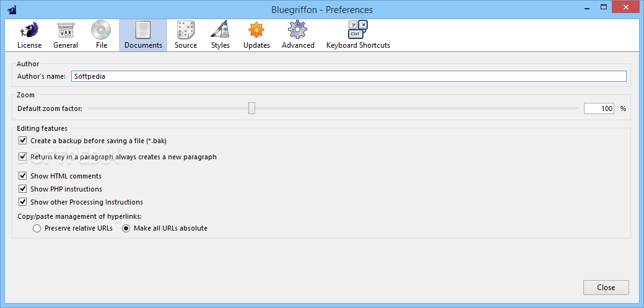The width and height of the screenshot is (644, 308).
Task: Open the Keyboard Shortcuts pane
Action: tap(358, 35)
